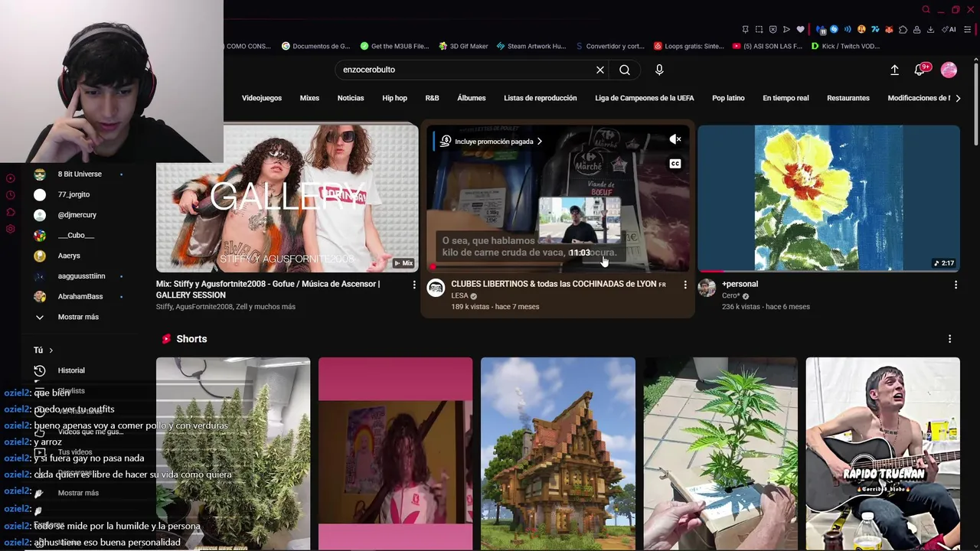
Task: Click the heart bookmark icon
Action: coord(800,29)
